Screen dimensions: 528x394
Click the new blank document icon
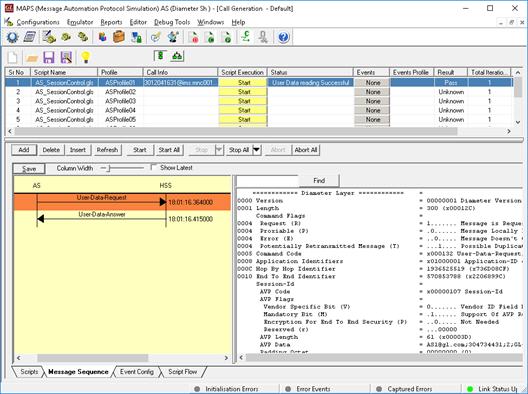12,57
